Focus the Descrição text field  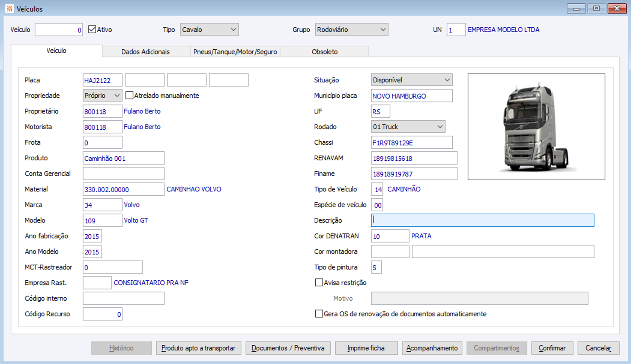pyautogui.click(x=483, y=220)
